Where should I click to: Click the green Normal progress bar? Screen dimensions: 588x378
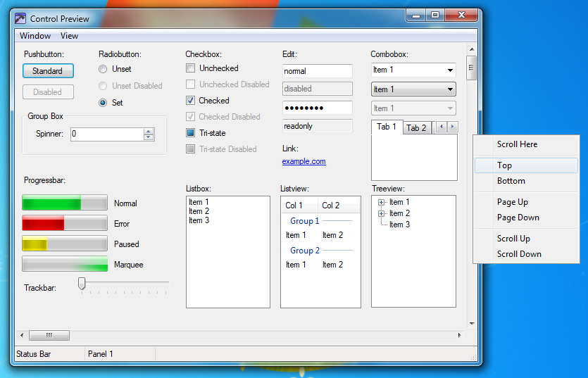pyautogui.click(x=65, y=203)
